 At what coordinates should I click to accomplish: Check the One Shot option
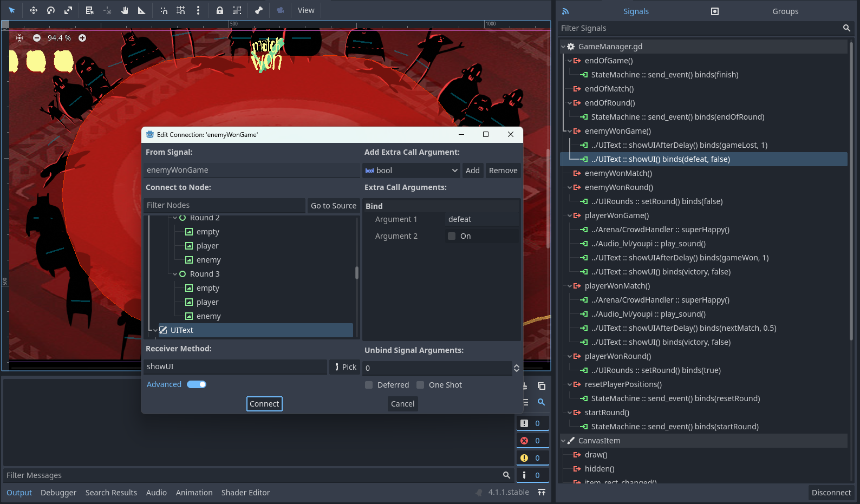coord(420,385)
